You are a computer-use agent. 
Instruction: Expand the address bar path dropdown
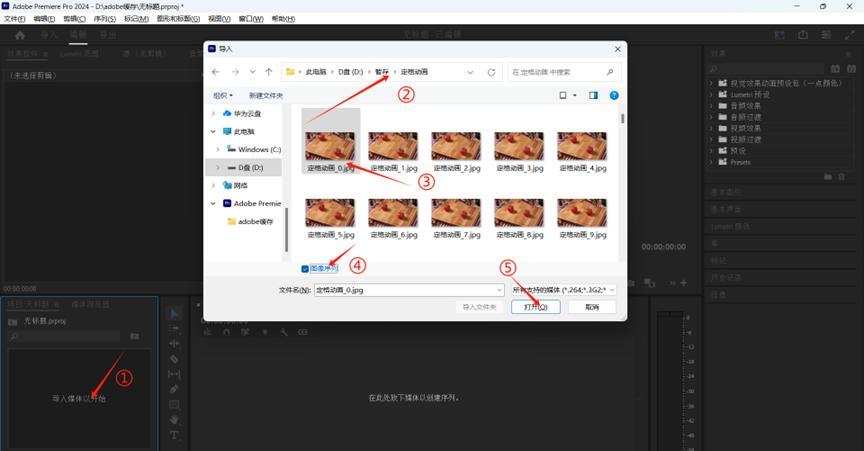click(470, 72)
